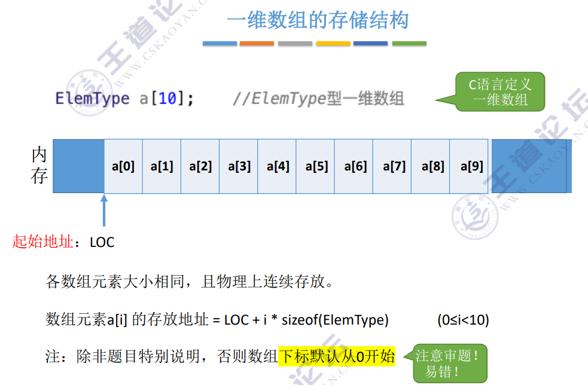Click the 内存 label
The height and width of the screenshot is (385, 588).
(39, 166)
